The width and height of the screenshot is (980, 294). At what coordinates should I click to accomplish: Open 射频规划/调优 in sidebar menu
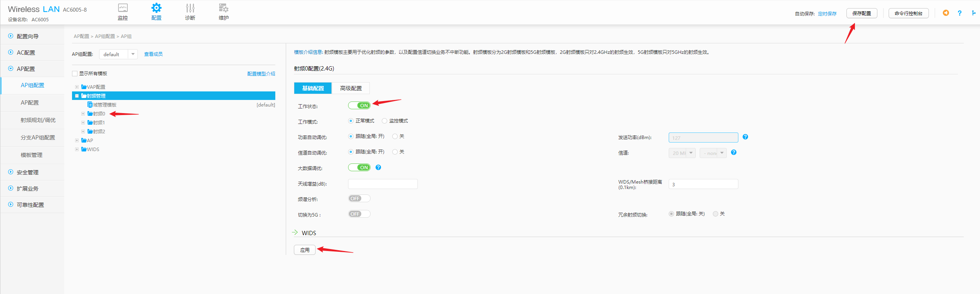tap(38, 120)
